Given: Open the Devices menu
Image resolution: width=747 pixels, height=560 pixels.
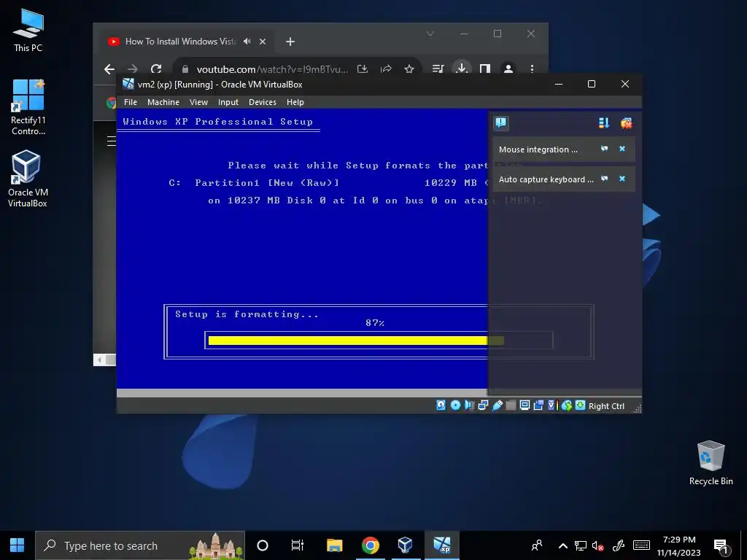Looking at the screenshot, I should pos(262,102).
